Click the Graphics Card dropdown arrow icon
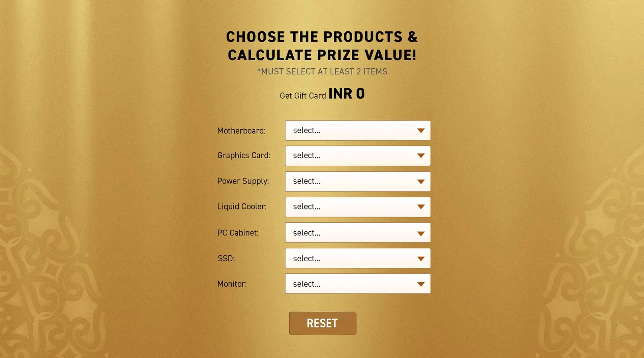The height and width of the screenshot is (358, 644). pos(421,156)
